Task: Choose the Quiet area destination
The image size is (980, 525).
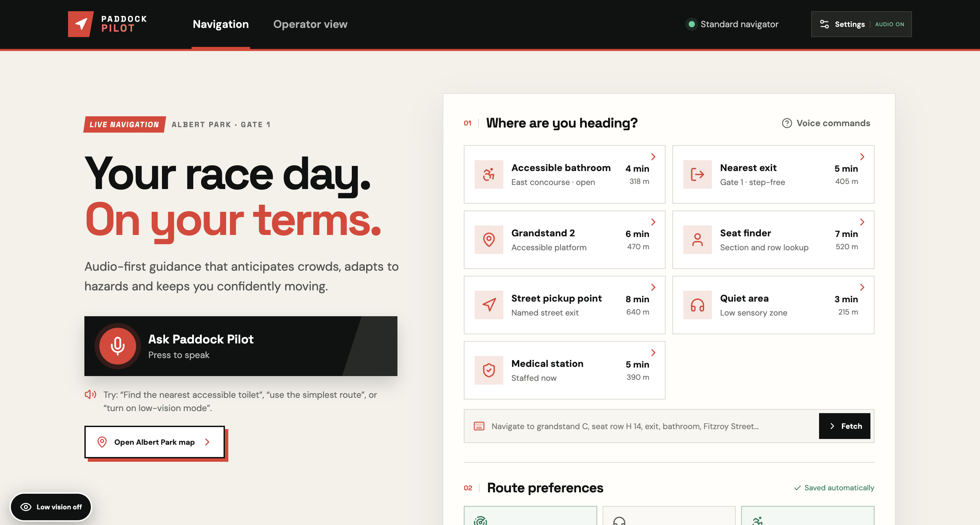Action: point(773,305)
